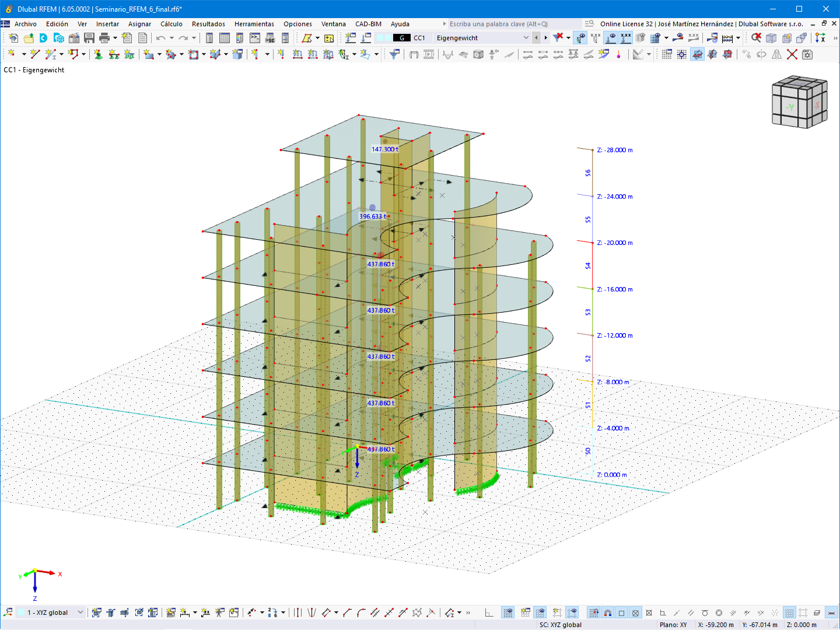Click the blue C cloud icon
This screenshot has height=630, width=840.
pyautogui.click(x=43, y=38)
